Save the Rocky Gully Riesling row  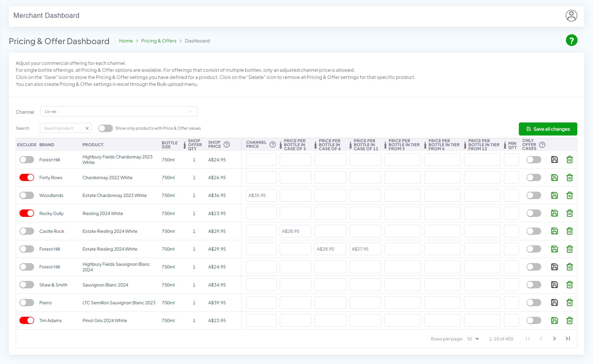[x=554, y=213]
